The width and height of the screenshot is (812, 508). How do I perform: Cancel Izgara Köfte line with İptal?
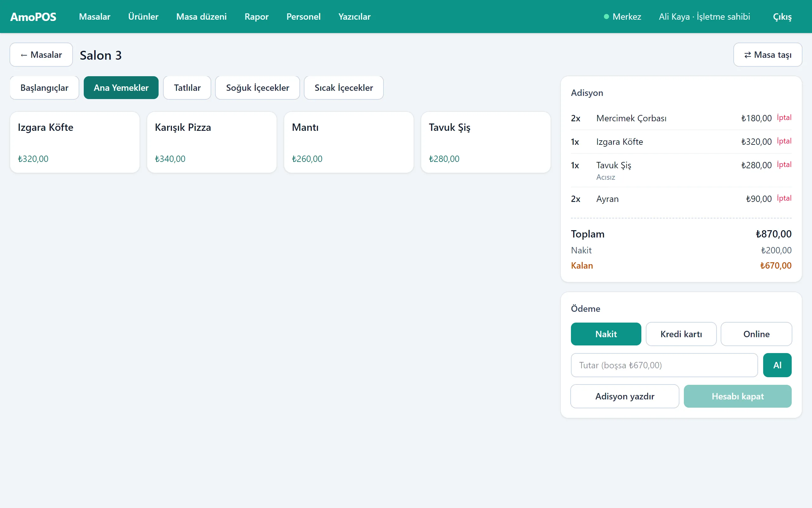pos(784,141)
